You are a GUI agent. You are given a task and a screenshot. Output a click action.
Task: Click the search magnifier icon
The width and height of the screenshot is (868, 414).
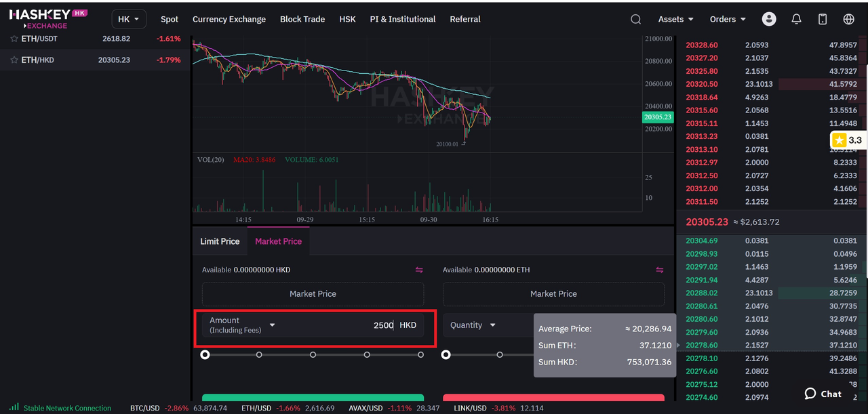635,20
